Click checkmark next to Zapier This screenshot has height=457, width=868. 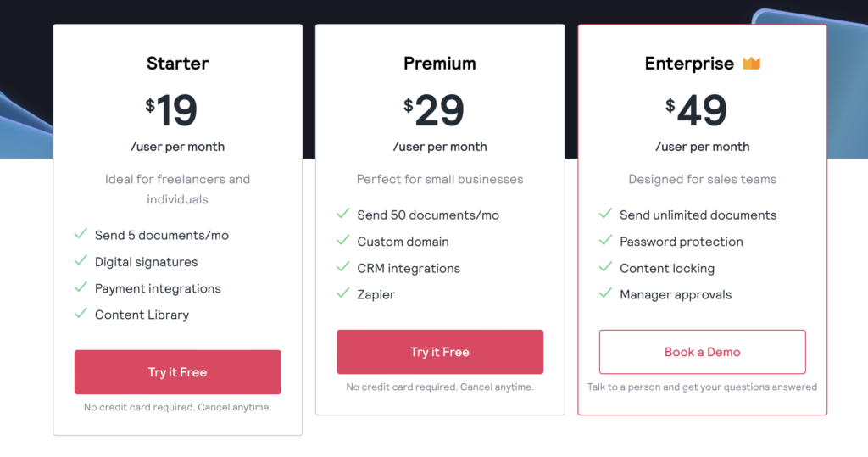343,293
